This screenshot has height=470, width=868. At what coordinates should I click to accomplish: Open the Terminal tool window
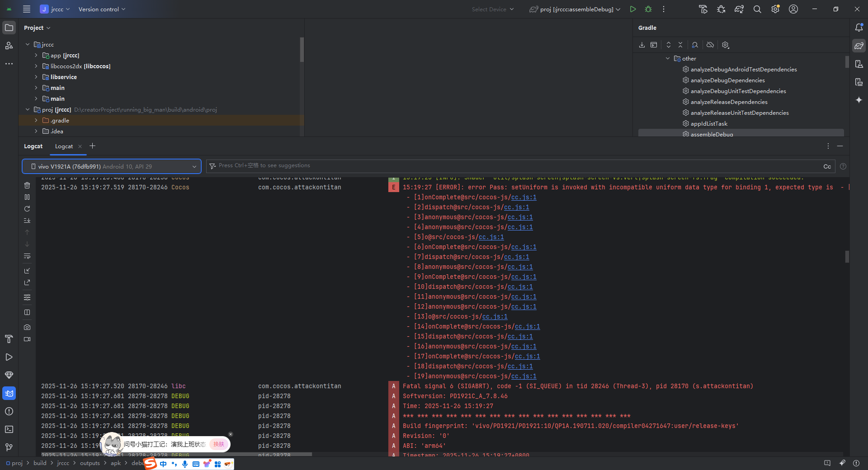coord(9,429)
